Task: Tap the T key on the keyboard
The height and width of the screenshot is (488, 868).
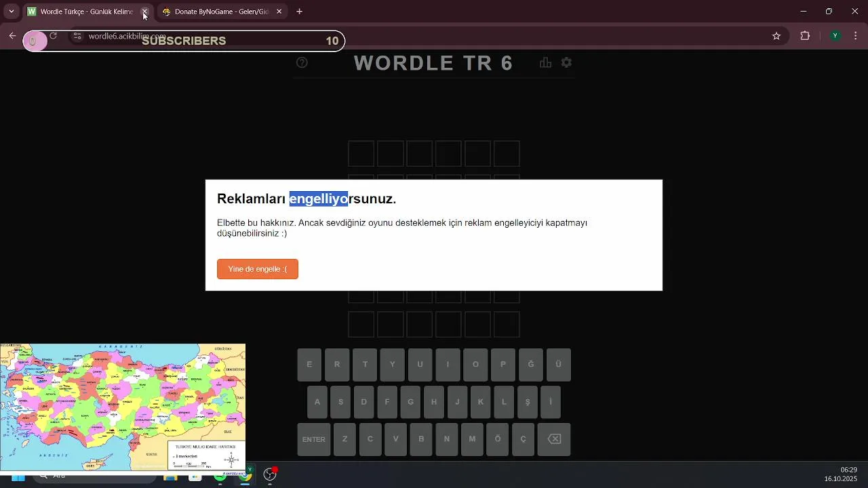Action: pos(365,365)
